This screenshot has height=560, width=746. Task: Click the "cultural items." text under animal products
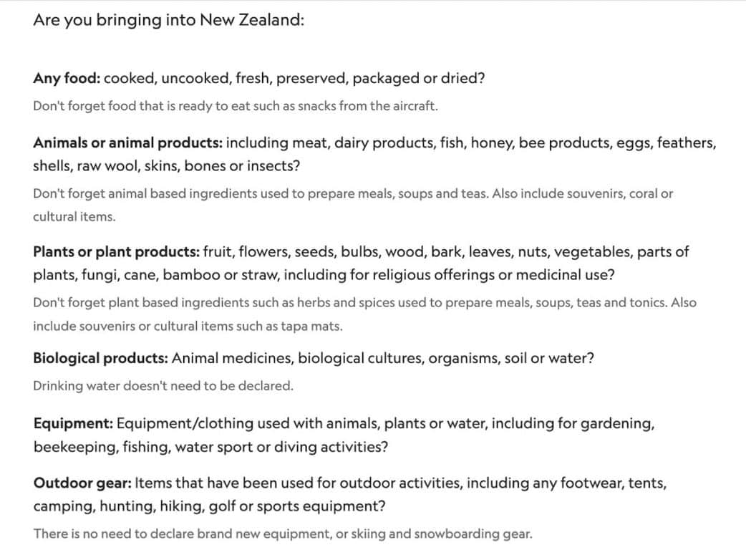(x=74, y=216)
